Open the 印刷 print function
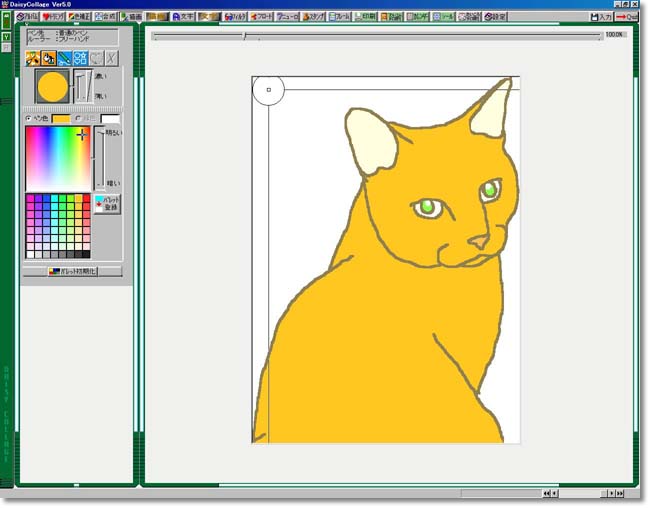 [367, 17]
